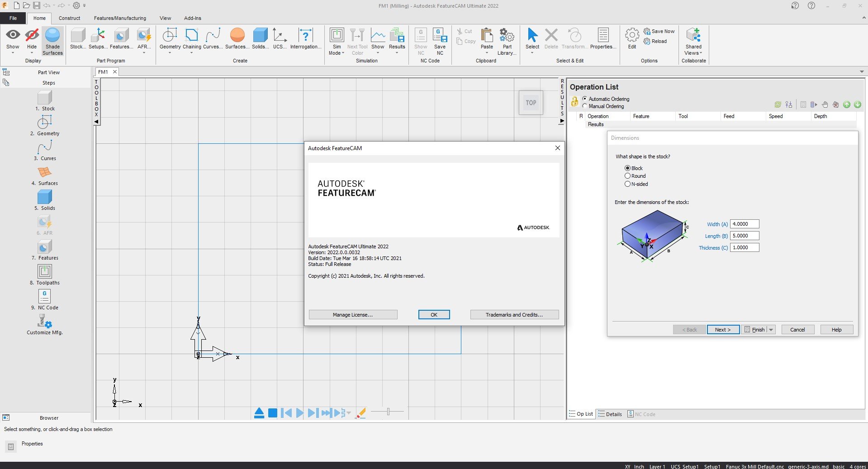The height and width of the screenshot is (469, 868).
Task: Expand the Finish button dropdown arrow
Action: coord(771,330)
